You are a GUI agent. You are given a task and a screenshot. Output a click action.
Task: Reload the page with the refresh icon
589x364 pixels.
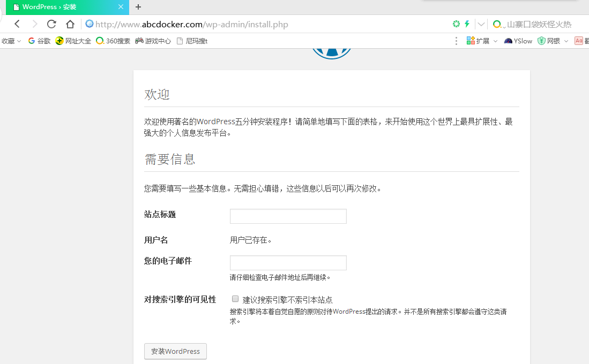tap(51, 24)
